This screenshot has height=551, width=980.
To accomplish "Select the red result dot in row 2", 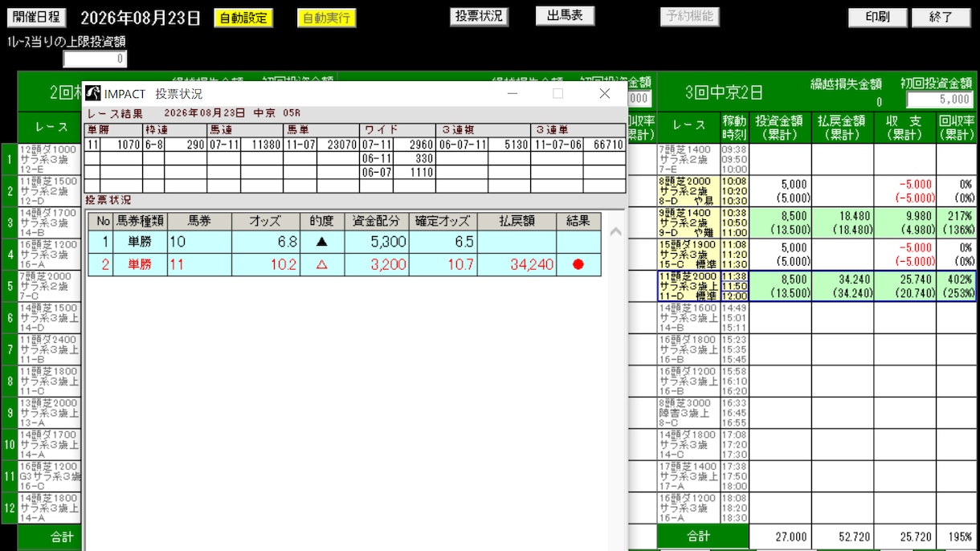I will 578,264.
